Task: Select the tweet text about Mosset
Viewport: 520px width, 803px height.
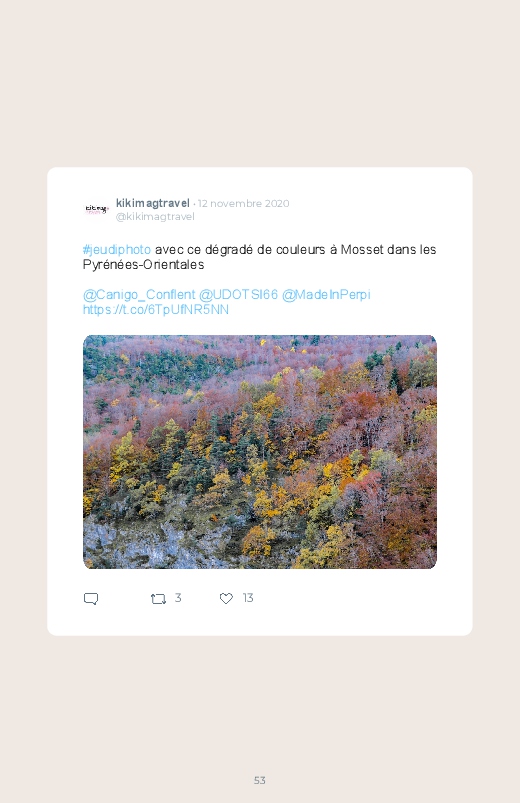Action: pos(259,257)
